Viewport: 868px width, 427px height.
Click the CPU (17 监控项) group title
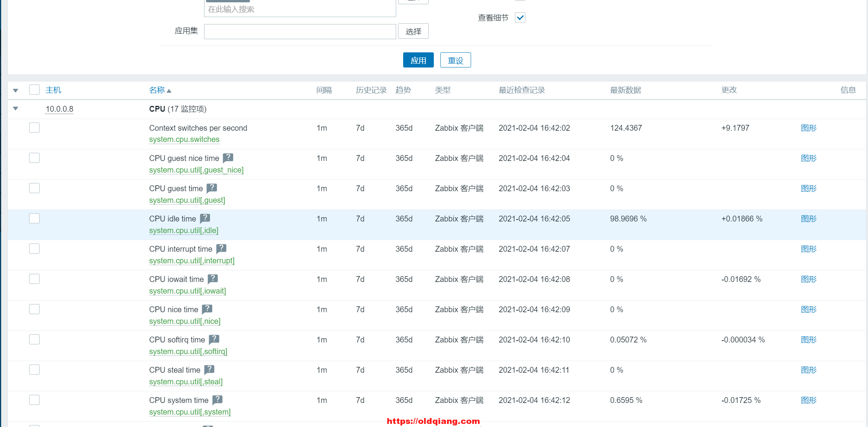[x=178, y=109]
